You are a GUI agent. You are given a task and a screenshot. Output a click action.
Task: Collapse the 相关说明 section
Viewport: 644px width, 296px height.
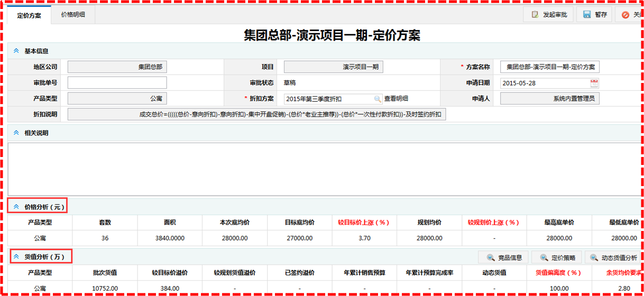16,133
